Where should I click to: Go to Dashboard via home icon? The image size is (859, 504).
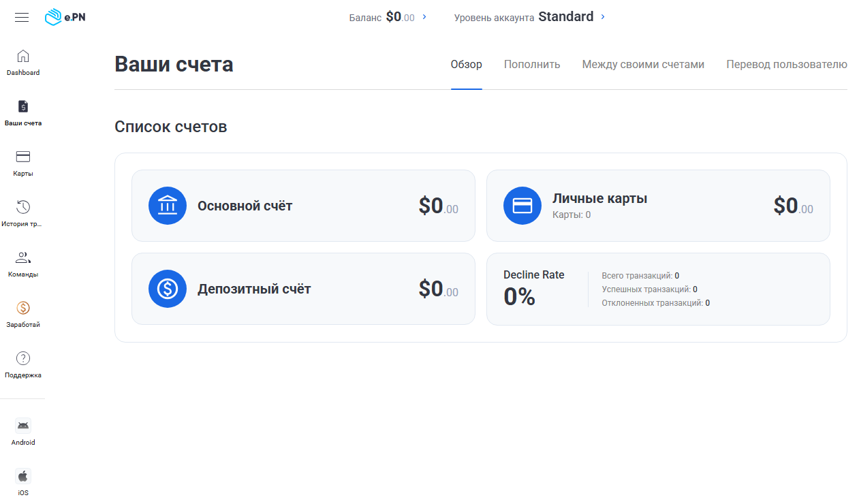pos(23,56)
